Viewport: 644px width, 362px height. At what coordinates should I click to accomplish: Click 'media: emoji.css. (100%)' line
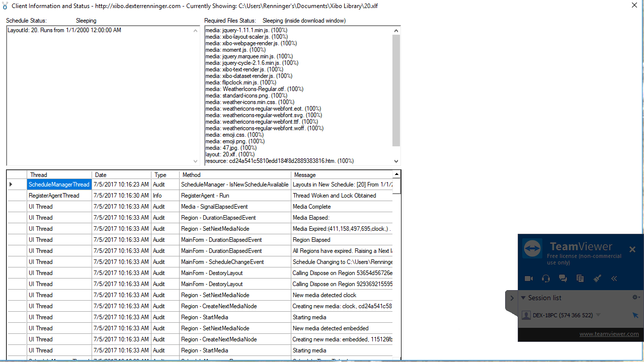pos(234,135)
